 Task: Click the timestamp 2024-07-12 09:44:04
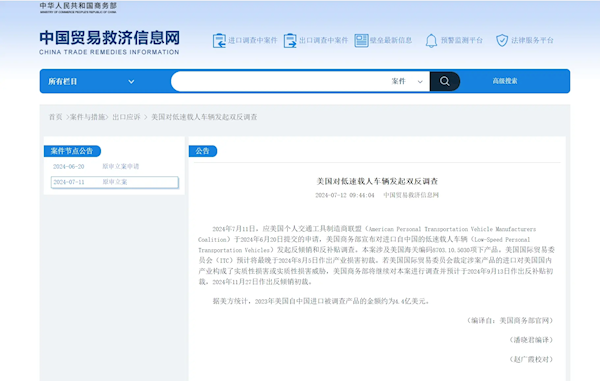pos(345,195)
